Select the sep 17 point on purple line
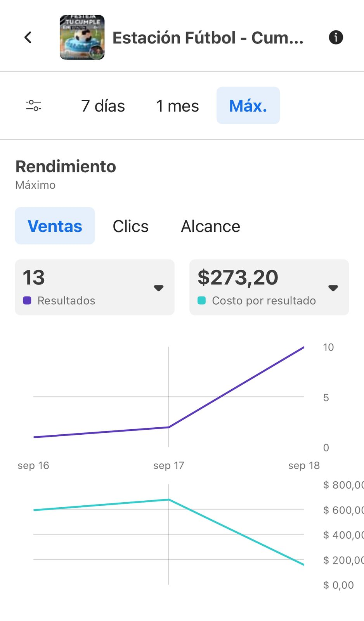The image size is (364, 621). point(168,427)
